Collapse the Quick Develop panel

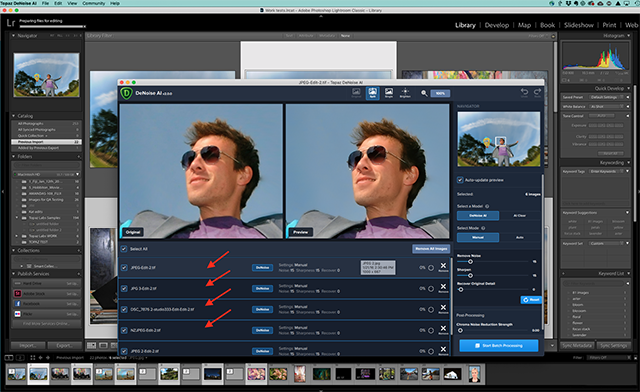[x=628, y=88]
